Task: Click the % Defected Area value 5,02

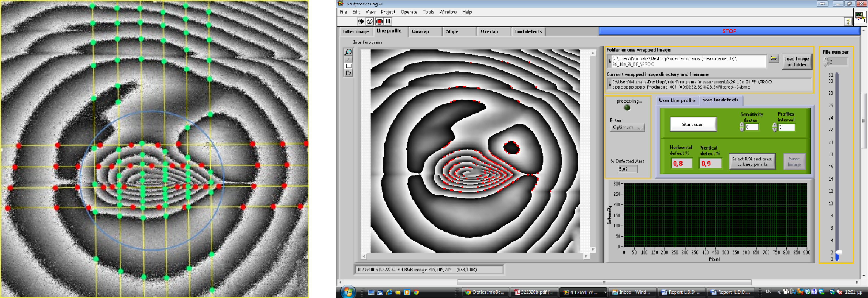Action: click(x=628, y=169)
